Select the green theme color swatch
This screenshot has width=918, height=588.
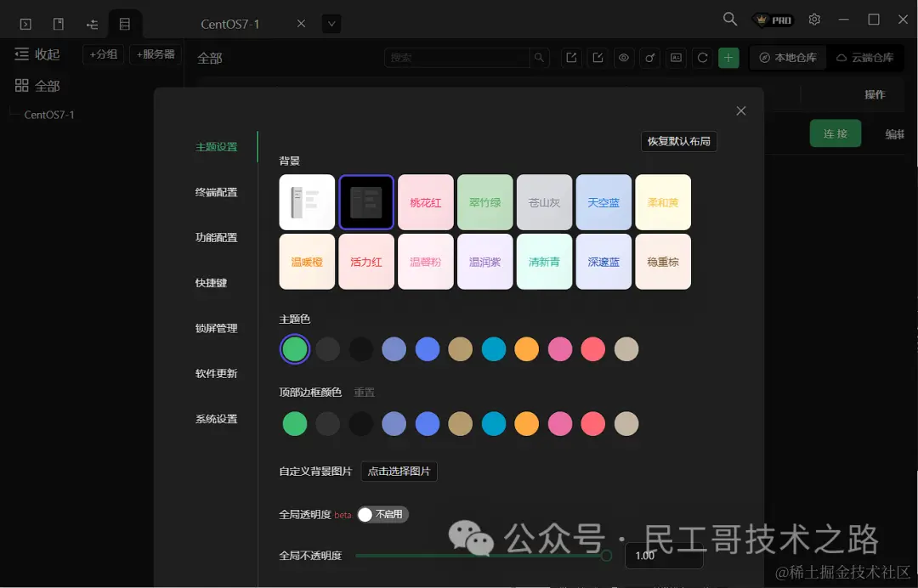tap(294, 348)
